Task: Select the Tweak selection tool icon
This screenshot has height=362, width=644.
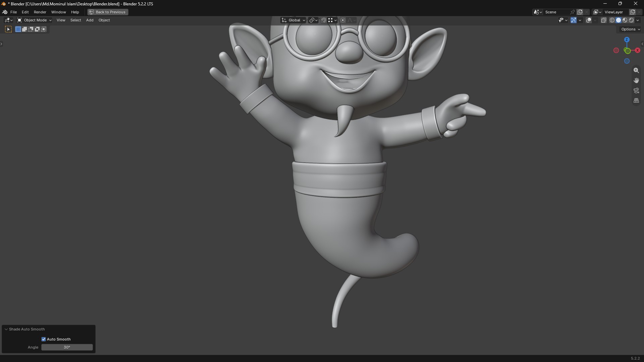Action: pyautogui.click(x=8, y=29)
